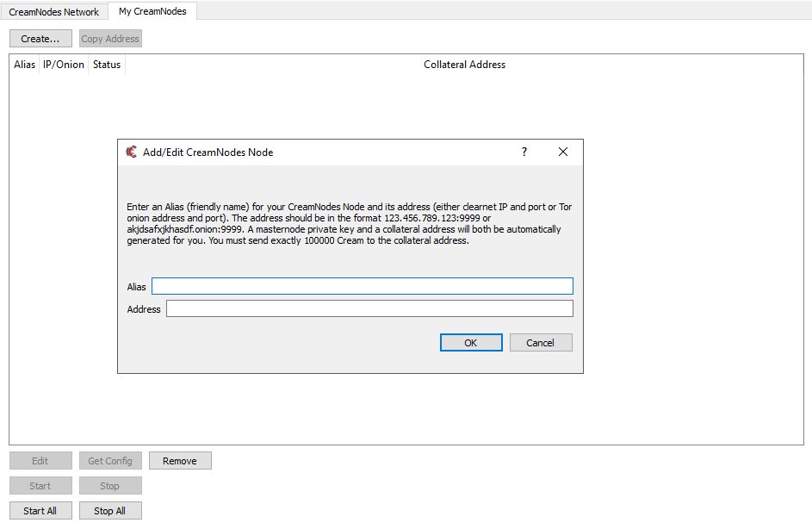Screen dimensions: 812x529
Task: Click the Stop All button
Action: (x=110, y=510)
